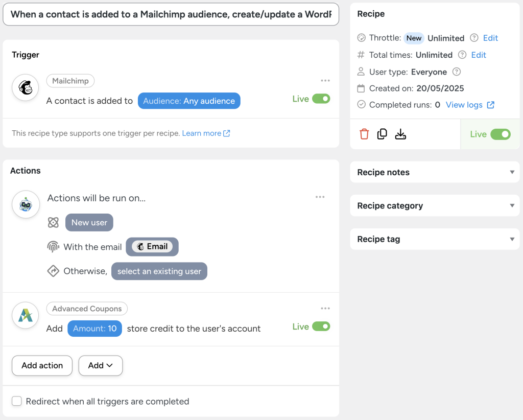Delete the recipe using the trash icon
Viewport: 523px width, 420px height.
[x=365, y=134]
